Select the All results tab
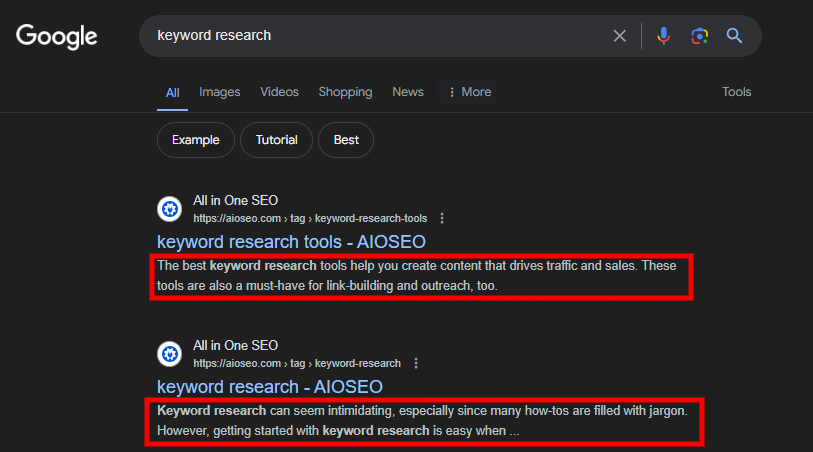Viewport: 813px width, 452px height. (x=173, y=93)
